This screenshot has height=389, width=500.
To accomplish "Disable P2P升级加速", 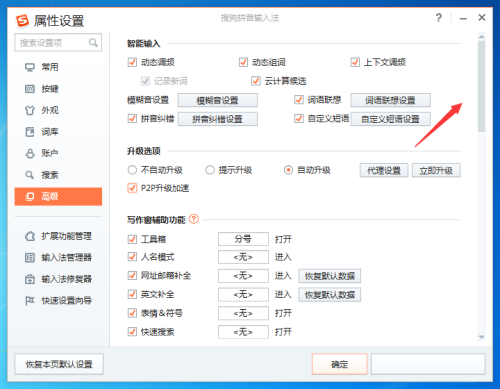I will pos(132,188).
